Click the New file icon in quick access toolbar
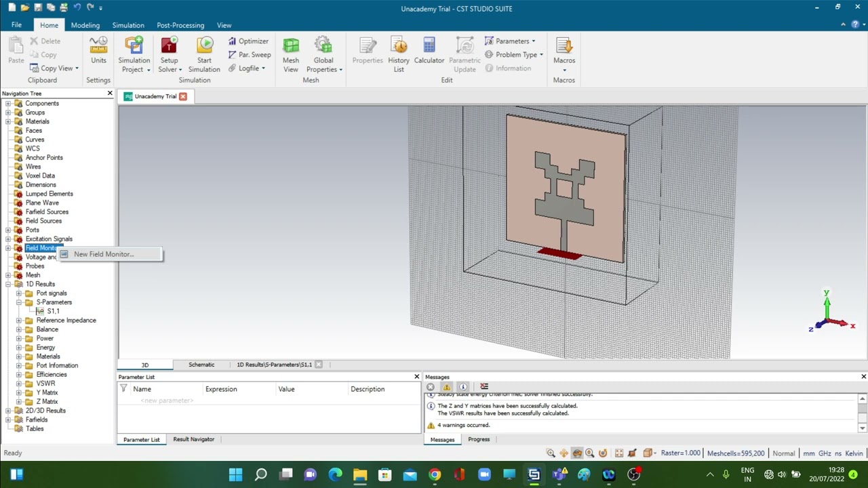Image resolution: width=868 pixels, height=488 pixels. pos(13,7)
